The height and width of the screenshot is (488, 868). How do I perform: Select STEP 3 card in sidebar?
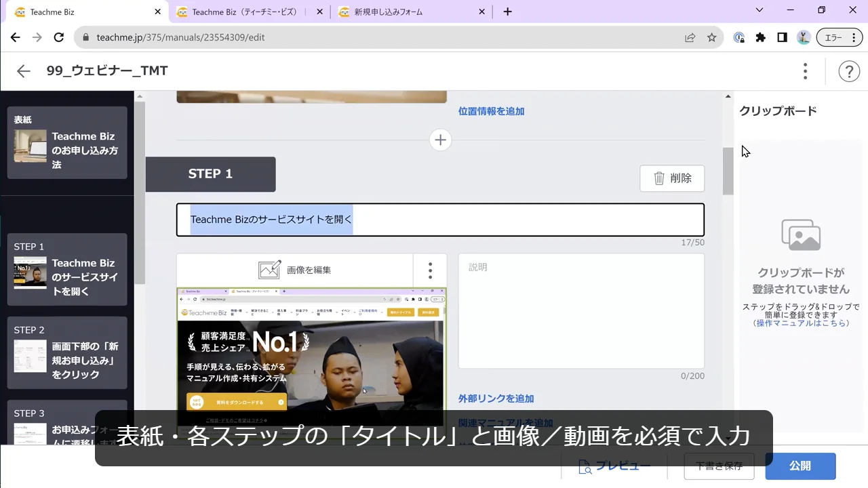click(x=67, y=423)
